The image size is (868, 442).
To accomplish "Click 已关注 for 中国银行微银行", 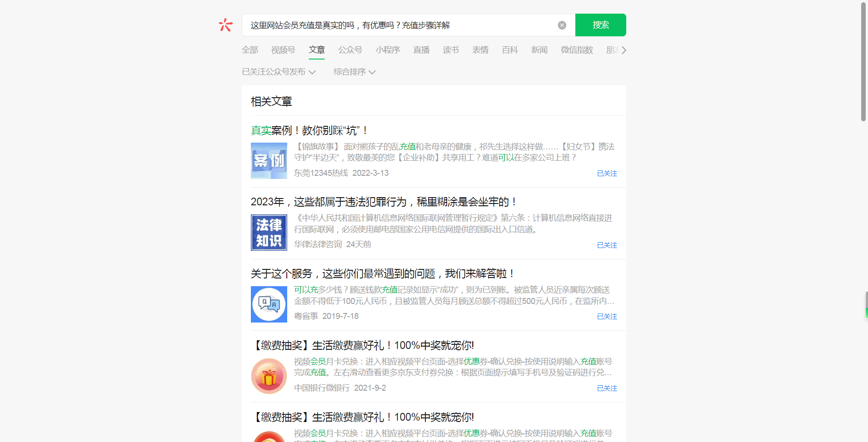I will point(607,388).
